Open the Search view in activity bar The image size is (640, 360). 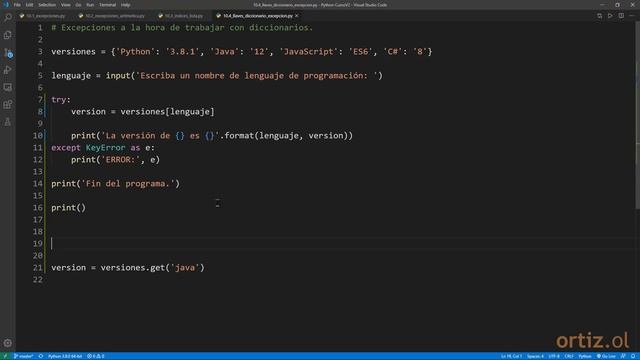[x=8, y=17]
